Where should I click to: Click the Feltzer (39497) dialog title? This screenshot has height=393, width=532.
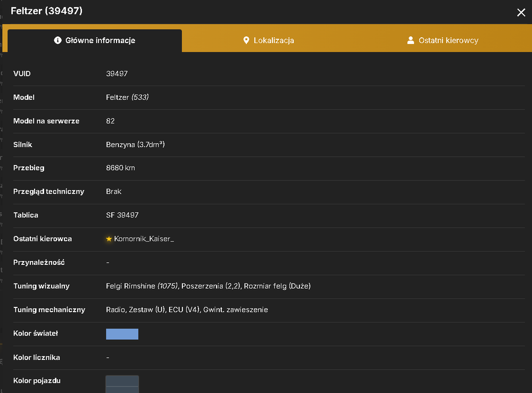(46, 11)
